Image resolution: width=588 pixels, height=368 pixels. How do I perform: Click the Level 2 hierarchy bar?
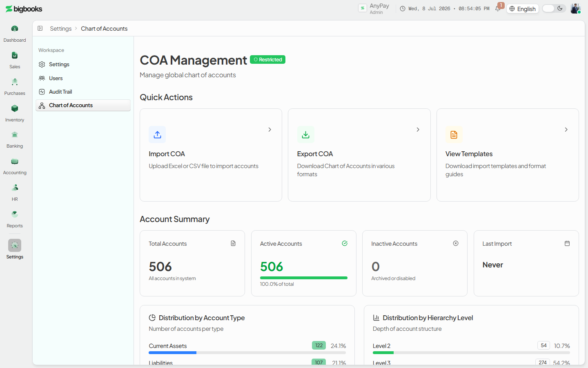(471, 352)
